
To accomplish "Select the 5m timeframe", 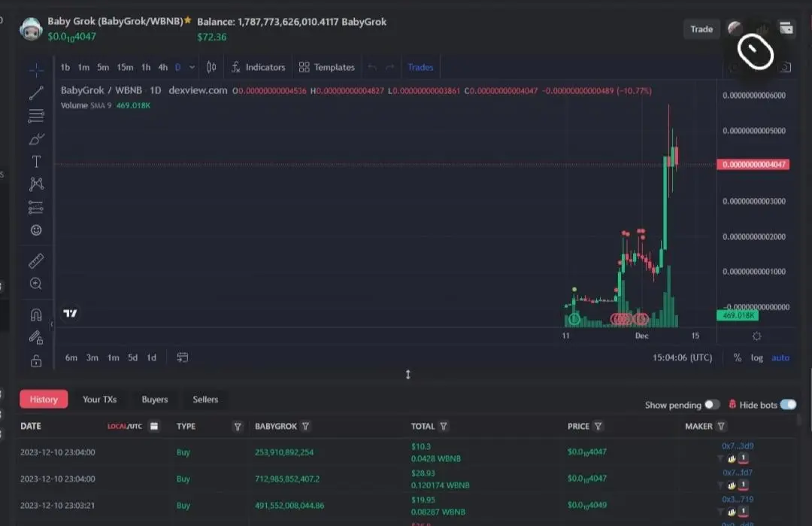I will (x=103, y=67).
